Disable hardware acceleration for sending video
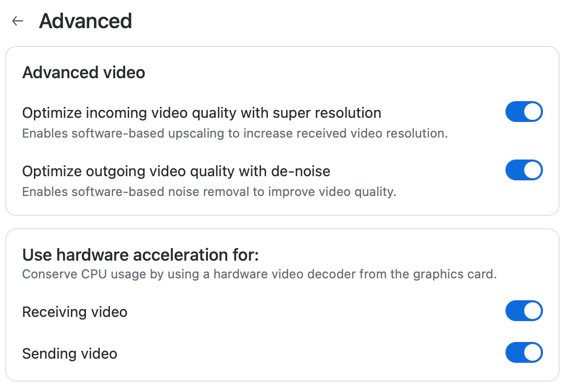Viewport: 568px width, 392px height. pyautogui.click(x=524, y=352)
